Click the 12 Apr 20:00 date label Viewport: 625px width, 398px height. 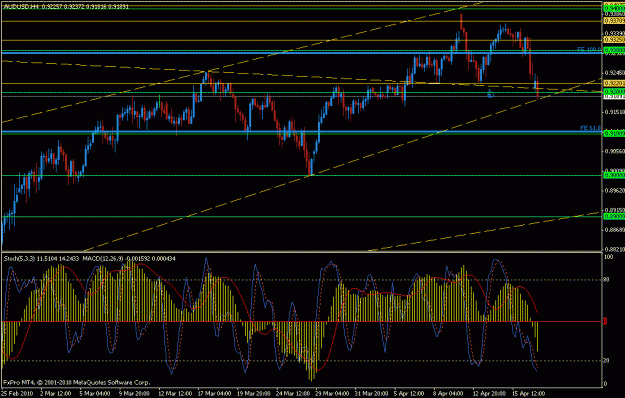pyautogui.click(x=489, y=394)
